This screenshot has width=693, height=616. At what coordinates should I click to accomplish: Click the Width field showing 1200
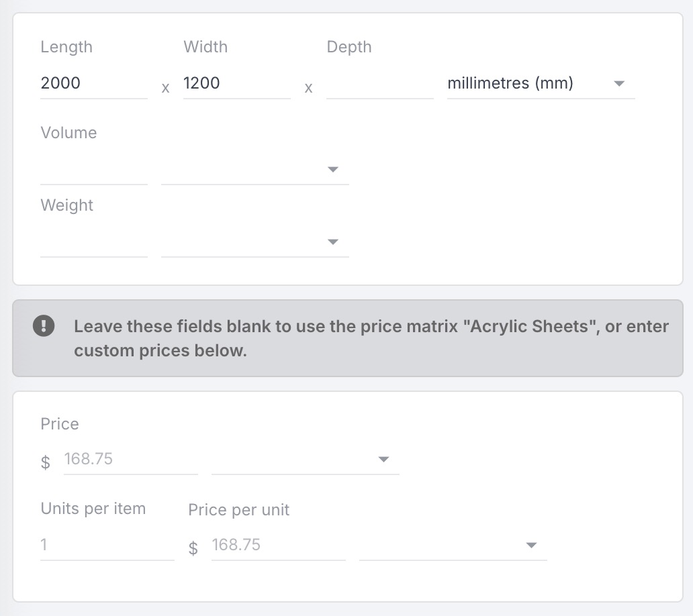click(236, 84)
